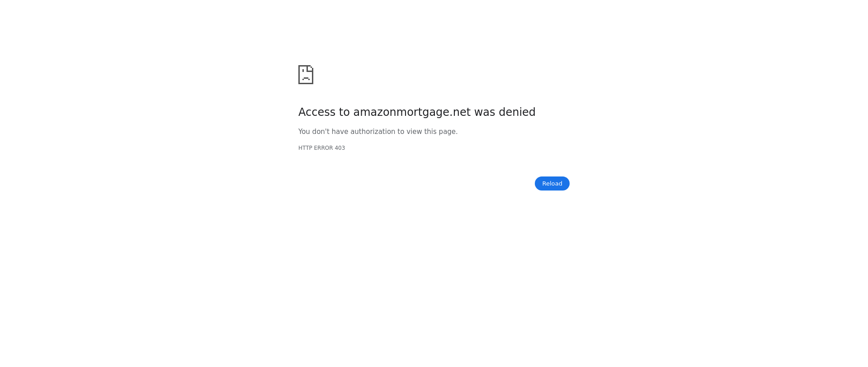
Task: Click the authorization message sentence
Action: coord(378,132)
